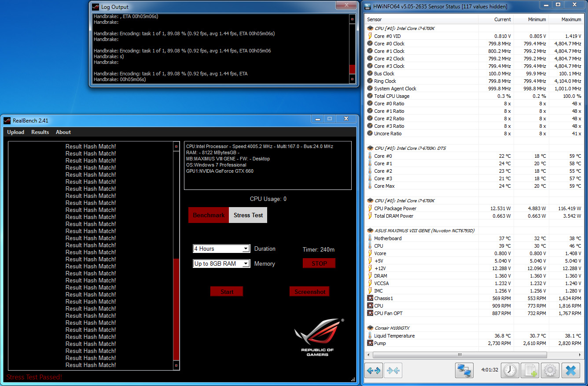Click the Screenshot button in RealBench
The width and height of the screenshot is (588, 386).
tap(309, 292)
